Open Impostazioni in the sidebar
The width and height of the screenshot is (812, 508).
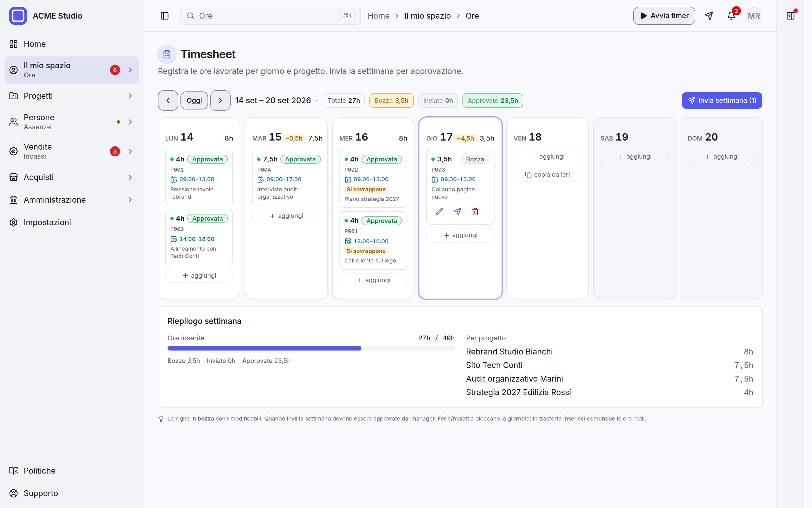tap(72, 222)
